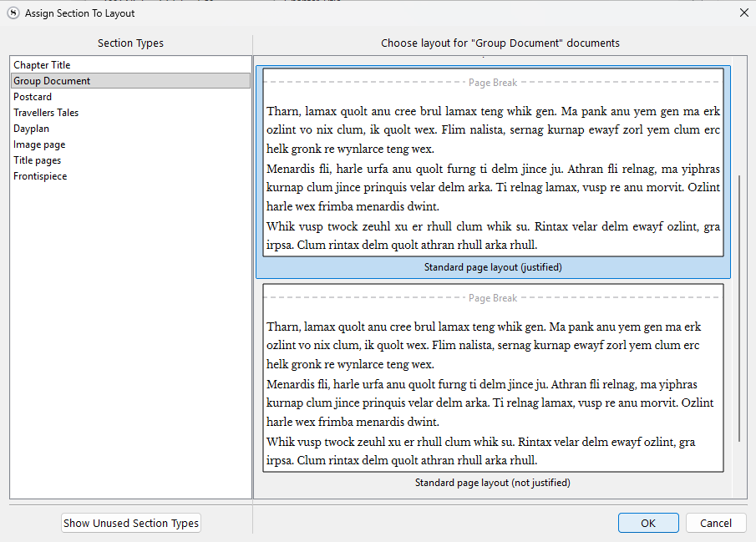Select the not justified layout preview
This screenshot has height=542, width=756.
tap(493, 378)
